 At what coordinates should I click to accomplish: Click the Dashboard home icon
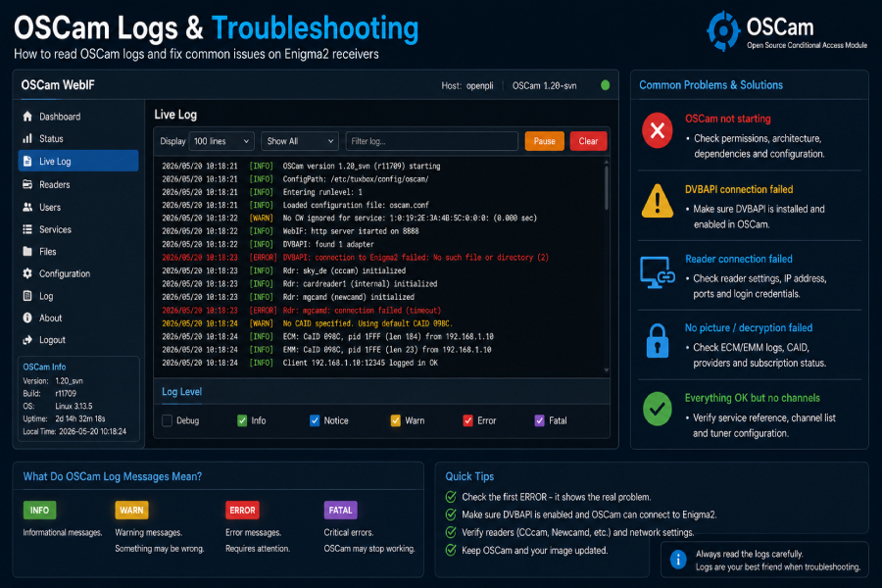pos(27,117)
